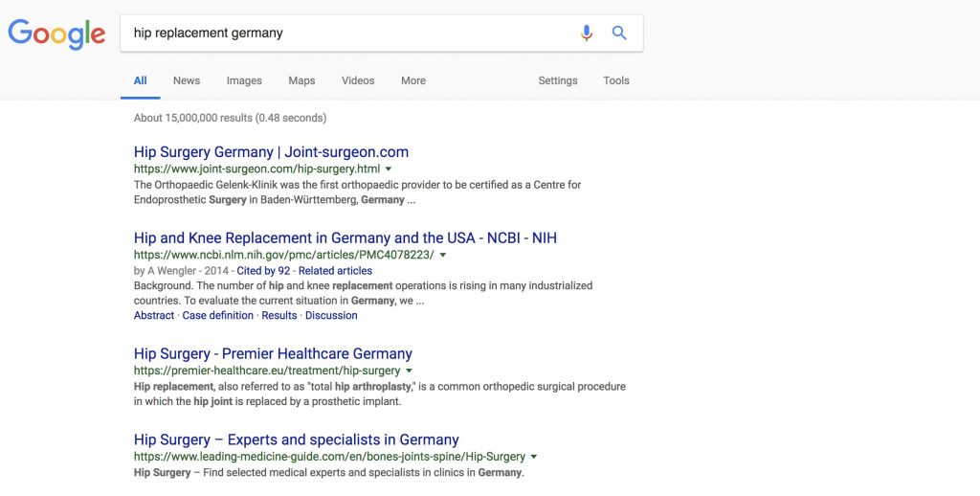Open the Videos tab
Viewport: 980px width, 496px height.
tap(358, 80)
